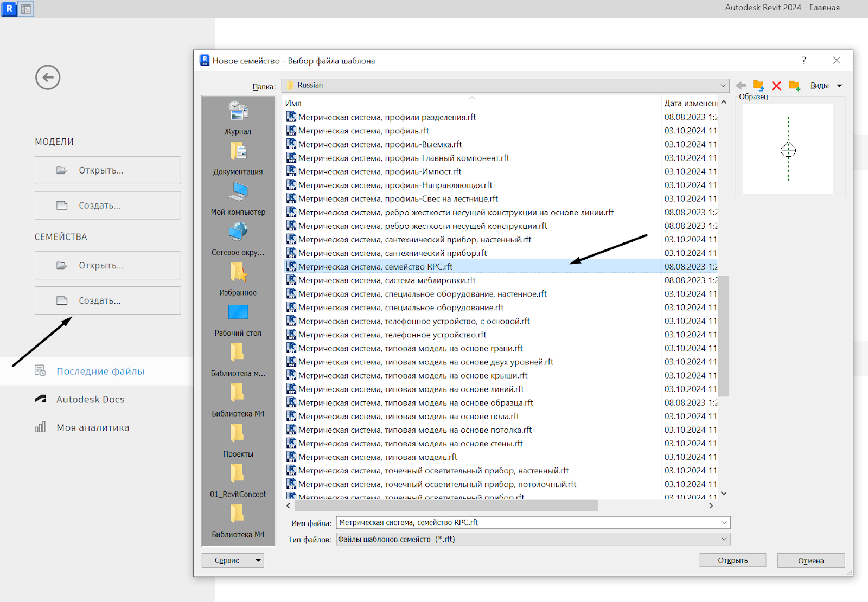Go to Рабочий стол desktop place

[238, 312]
